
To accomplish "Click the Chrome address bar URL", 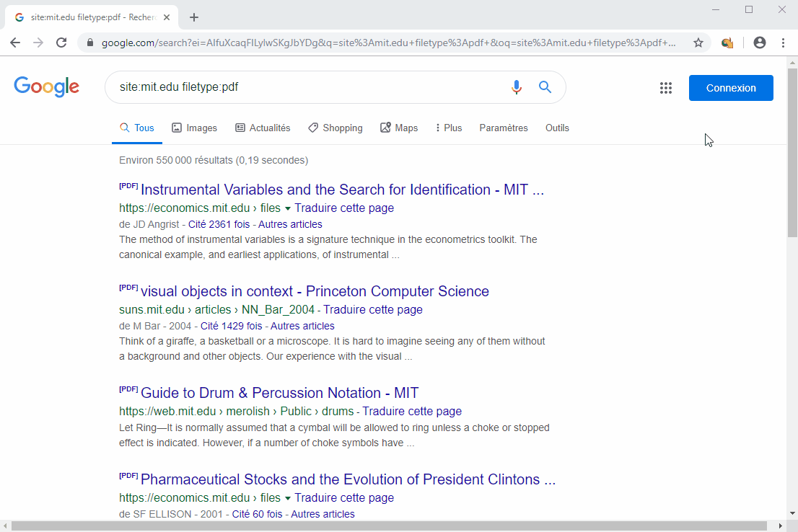I will (x=389, y=43).
